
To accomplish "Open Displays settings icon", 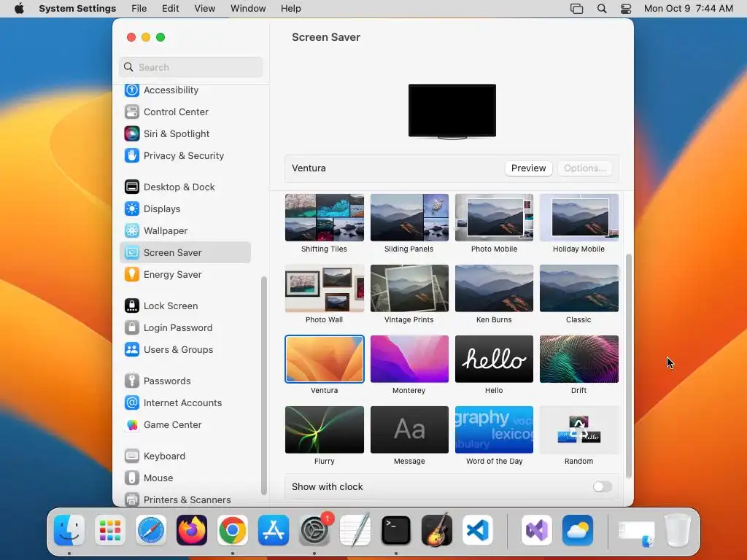I will tap(132, 209).
